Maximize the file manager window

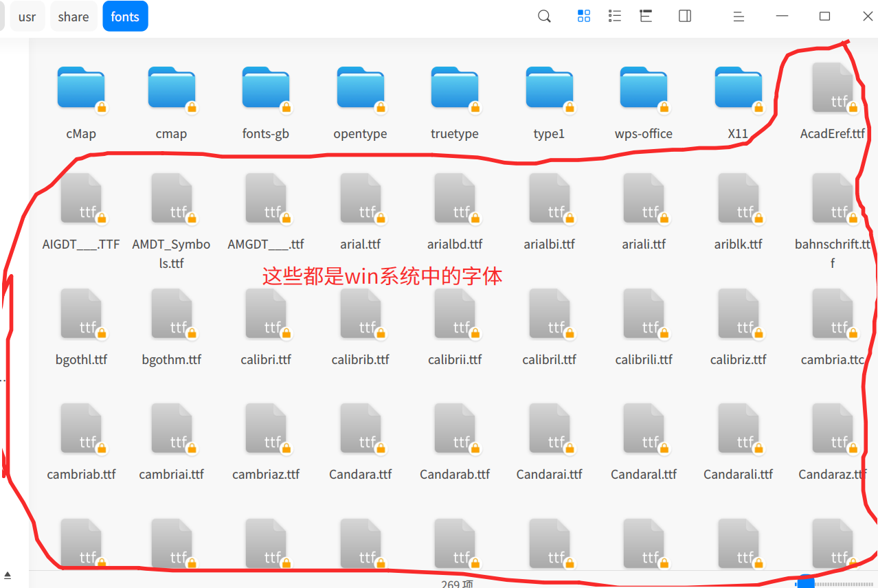pos(825,16)
